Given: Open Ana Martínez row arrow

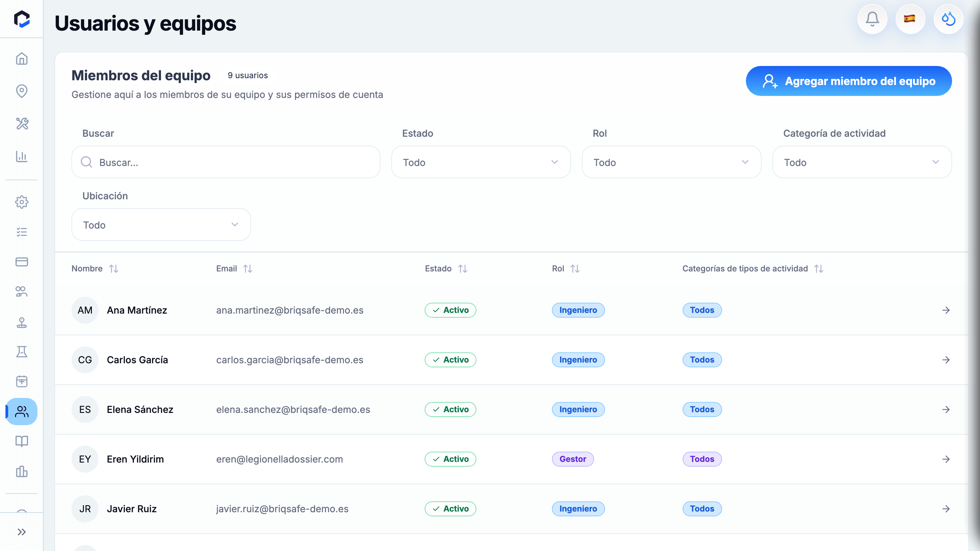Looking at the screenshot, I should 946,310.
